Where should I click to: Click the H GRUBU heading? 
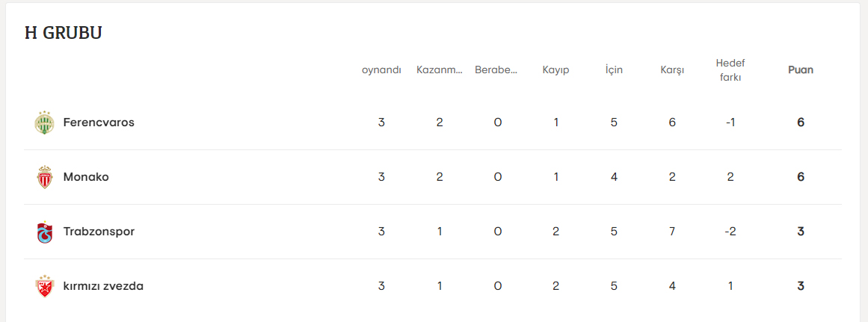coord(64,33)
